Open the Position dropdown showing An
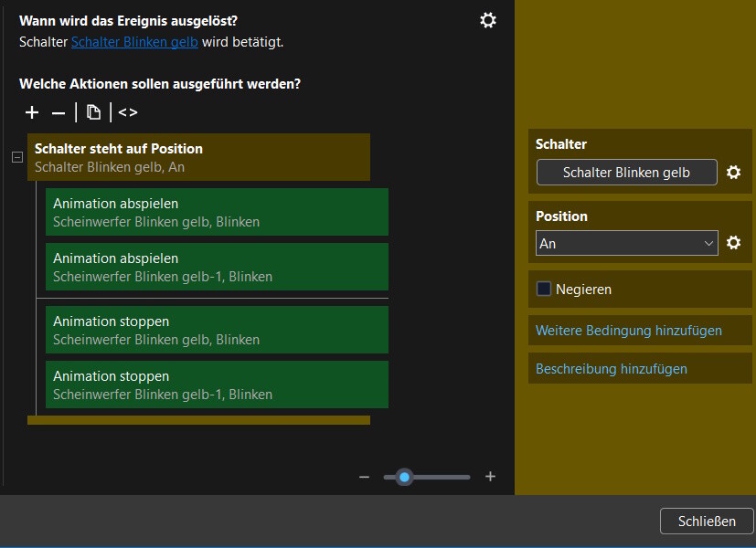Screen dimensions: 756x548 pyautogui.click(x=626, y=244)
